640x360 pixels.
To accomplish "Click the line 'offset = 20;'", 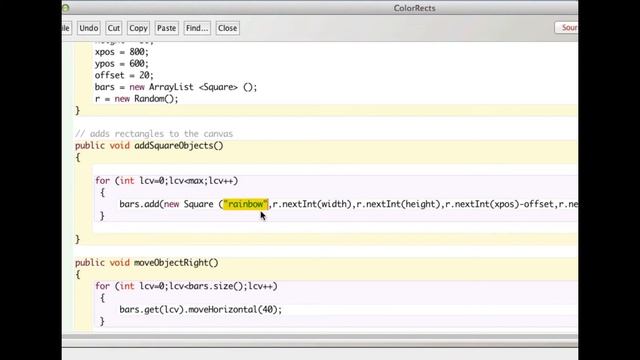I will 124,76.
